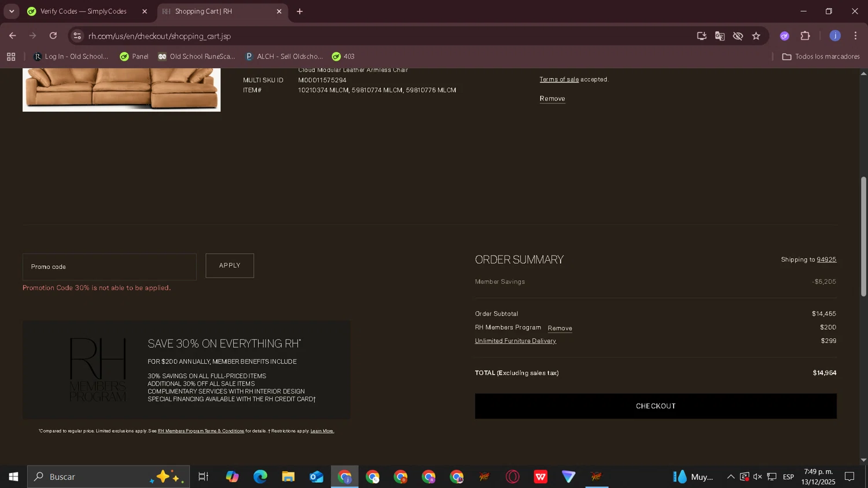Screen dimensions: 868x488
Task: Focus the Promo code field
Action: 109,267
